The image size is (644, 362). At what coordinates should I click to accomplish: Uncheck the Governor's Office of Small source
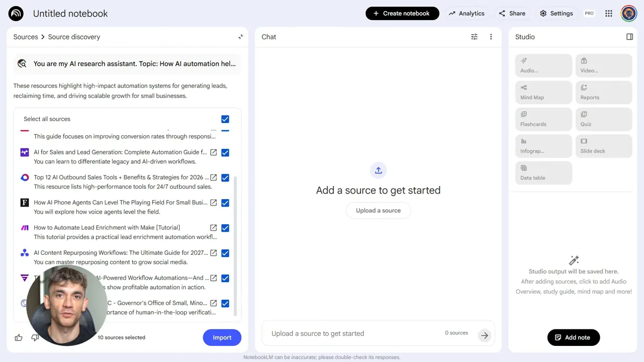(225, 303)
